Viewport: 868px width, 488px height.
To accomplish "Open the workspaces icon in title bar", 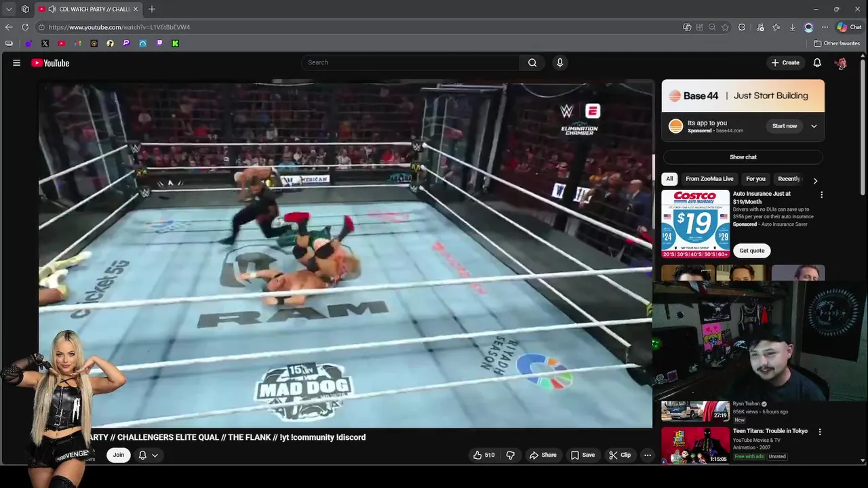I will pyautogui.click(x=25, y=9).
